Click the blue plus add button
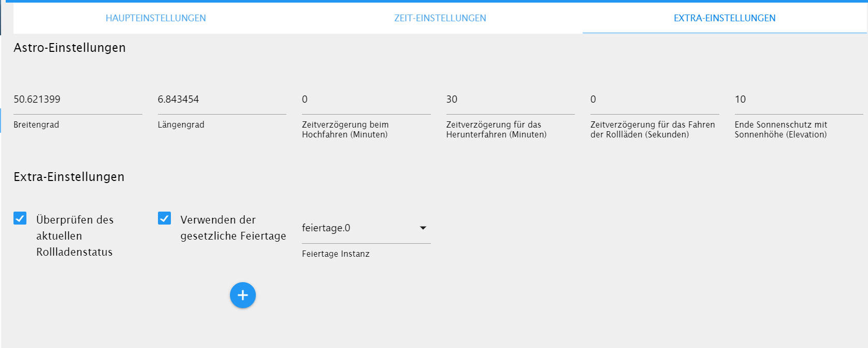 point(243,295)
